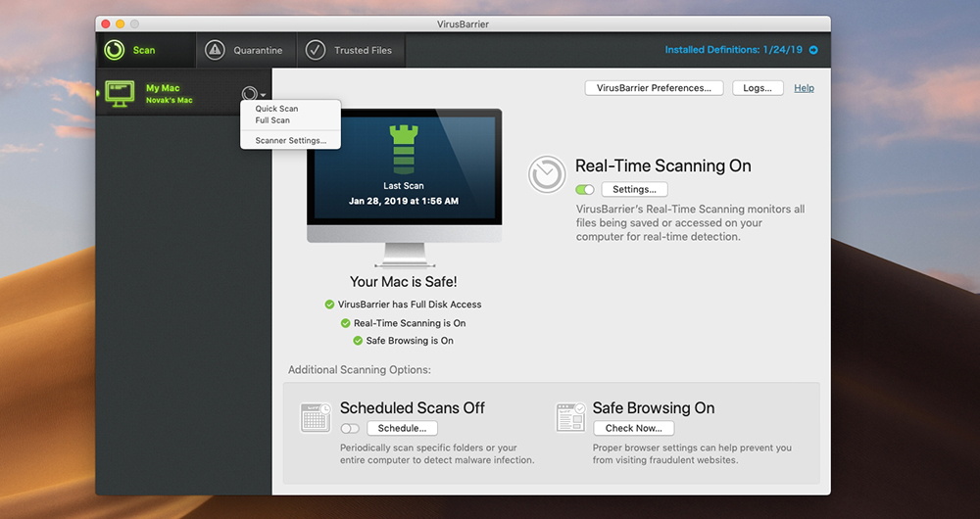Enable the Scheduled Scans toggle
The height and width of the screenshot is (519, 980).
(350, 429)
